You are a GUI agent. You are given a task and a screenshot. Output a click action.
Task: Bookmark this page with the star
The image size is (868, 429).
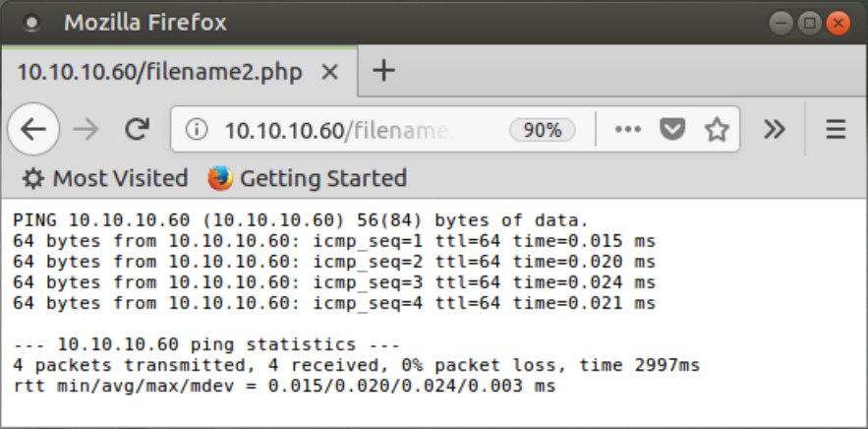[x=717, y=130]
